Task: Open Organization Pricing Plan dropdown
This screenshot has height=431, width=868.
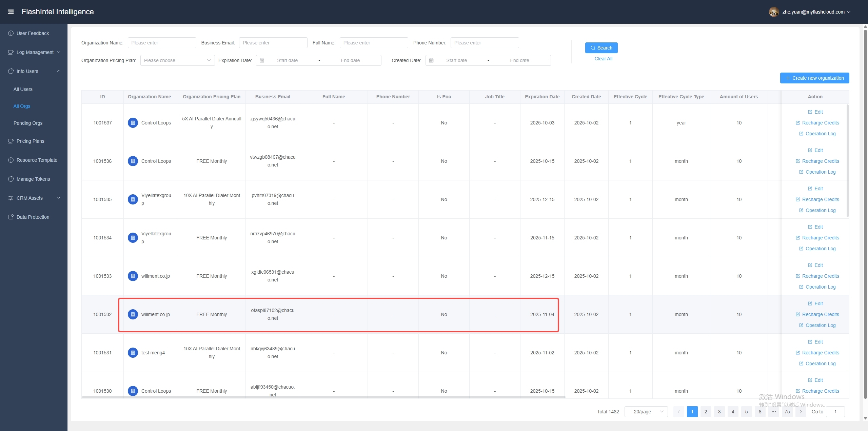Action: (177, 60)
